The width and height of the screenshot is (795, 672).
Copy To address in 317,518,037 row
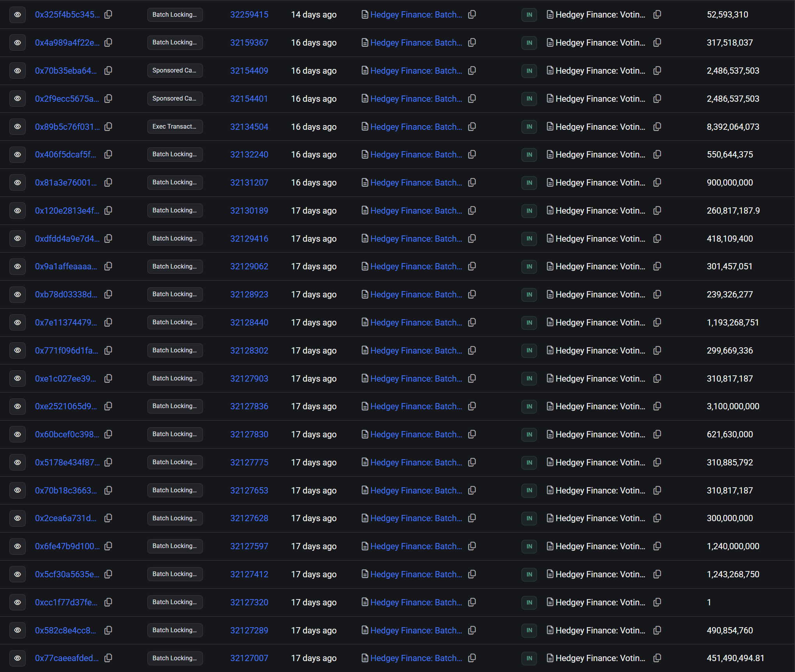point(657,42)
